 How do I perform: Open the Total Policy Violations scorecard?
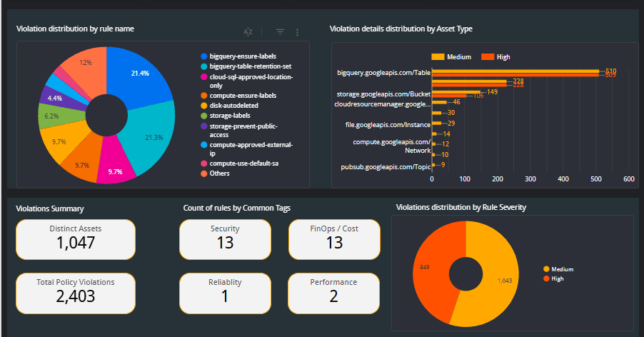tap(76, 292)
